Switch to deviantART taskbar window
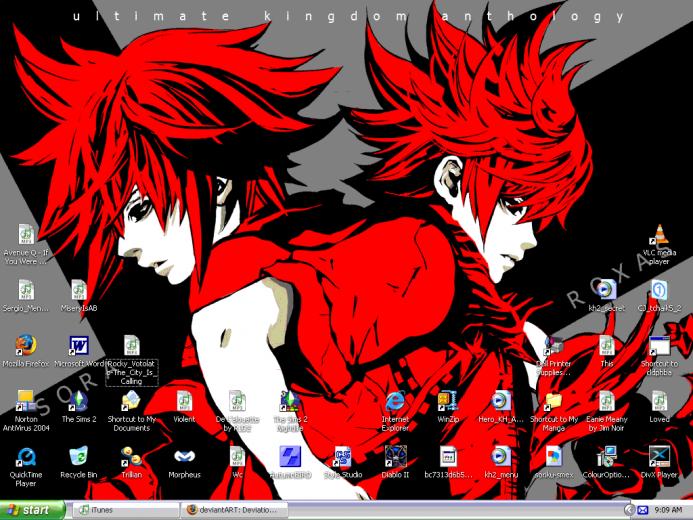This screenshot has height=520, width=693. [x=234, y=510]
